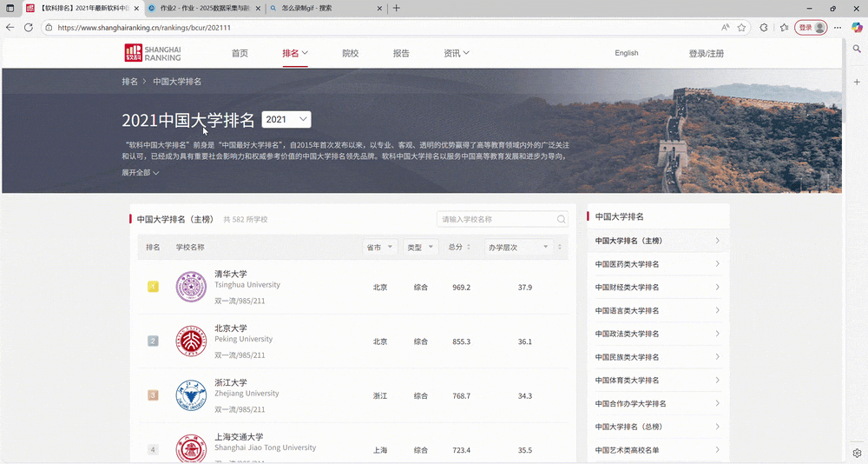Open 北京大学 school name link
The image size is (868, 464).
231,328
